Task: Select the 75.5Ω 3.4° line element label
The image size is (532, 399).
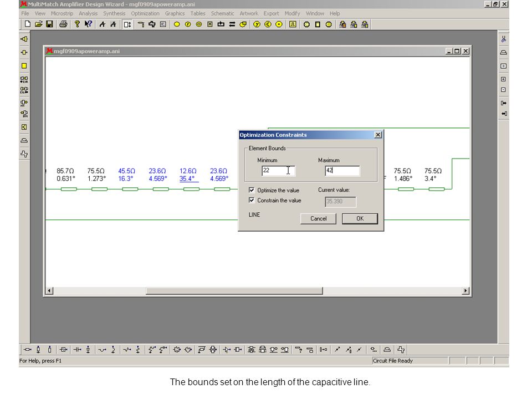Action: (433, 175)
